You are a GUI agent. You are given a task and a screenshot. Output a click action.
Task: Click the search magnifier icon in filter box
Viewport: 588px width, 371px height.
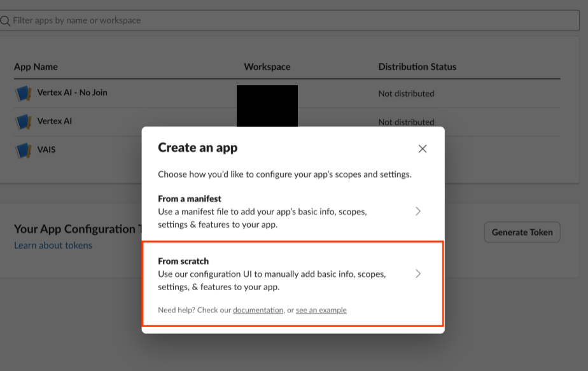click(5, 20)
